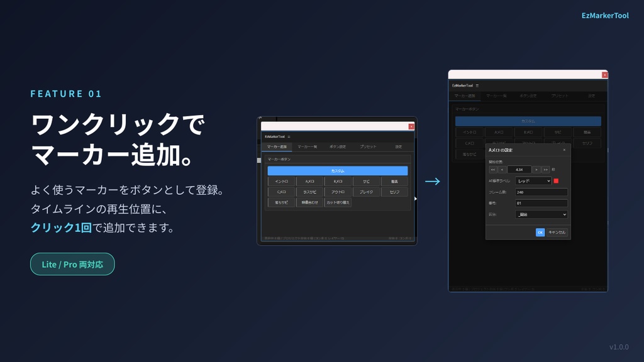Click the red AE label color swatch
644x362 pixels.
[x=557, y=181]
